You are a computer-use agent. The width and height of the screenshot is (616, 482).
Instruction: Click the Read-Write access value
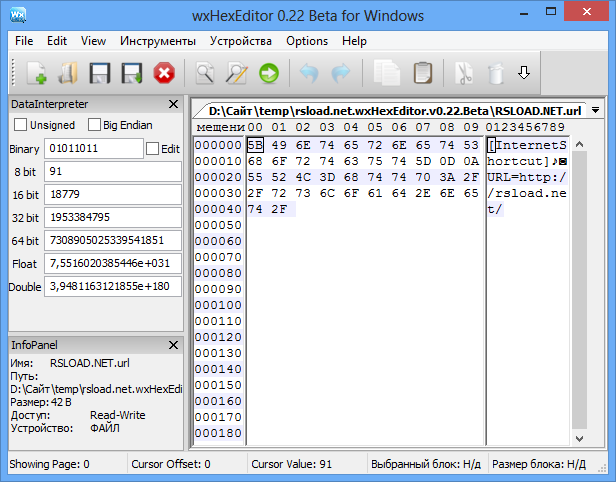(117, 415)
